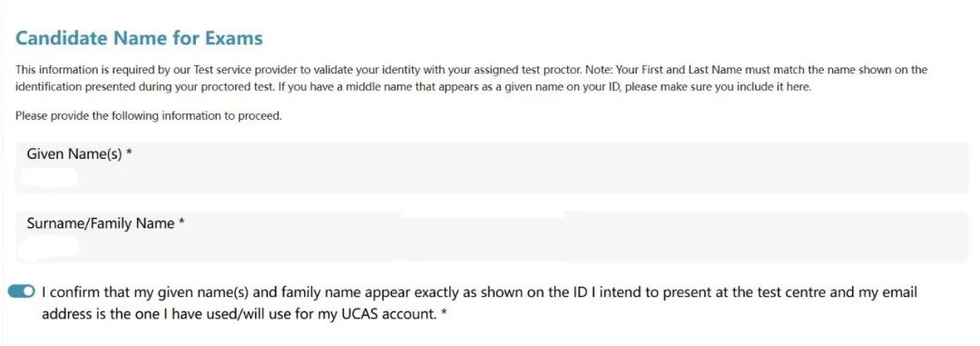Click the blurred value in Surname field
The height and width of the screenshot is (346, 980).
pos(49,247)
